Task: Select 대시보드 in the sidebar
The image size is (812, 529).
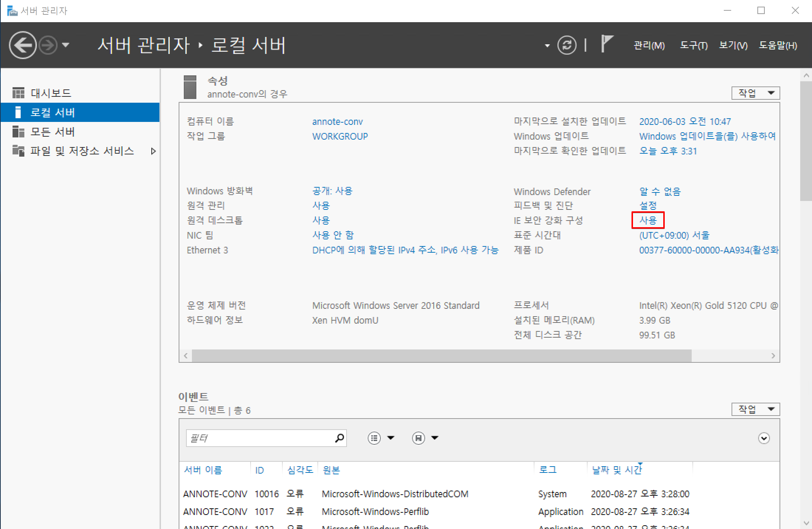Action: tap(51, 93)
